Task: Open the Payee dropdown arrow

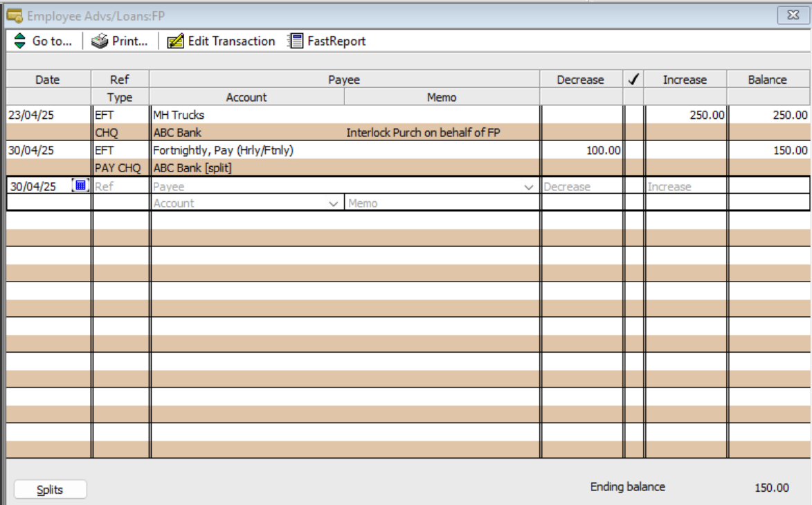Action: [x=529, y=187]
